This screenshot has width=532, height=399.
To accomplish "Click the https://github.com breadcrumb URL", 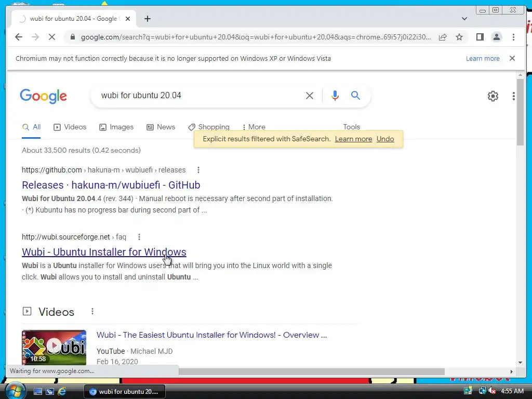I will click(51, 170).
